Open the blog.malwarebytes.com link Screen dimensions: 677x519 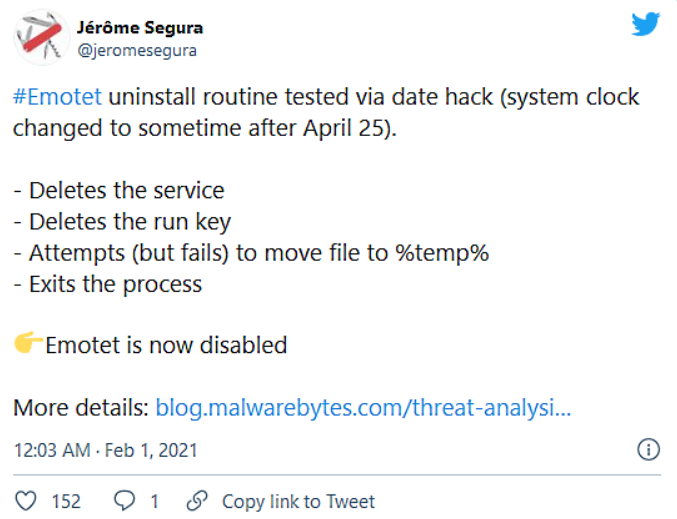pos(363,408)
